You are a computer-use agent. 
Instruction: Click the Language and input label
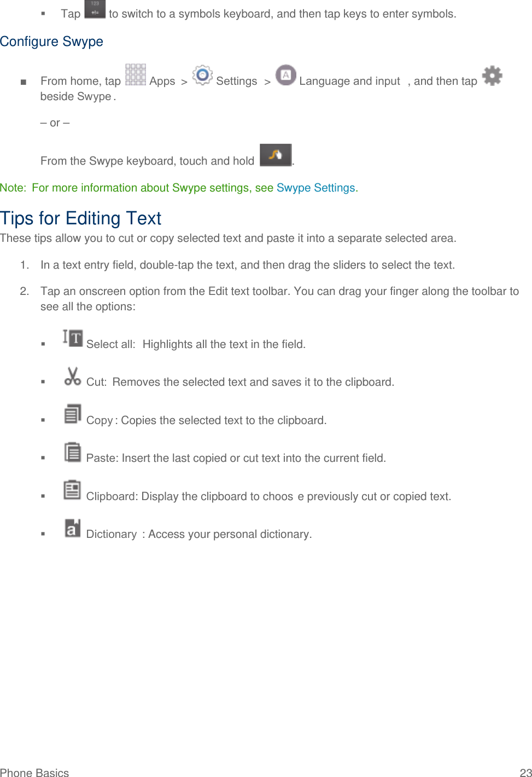tap(349, 81)
